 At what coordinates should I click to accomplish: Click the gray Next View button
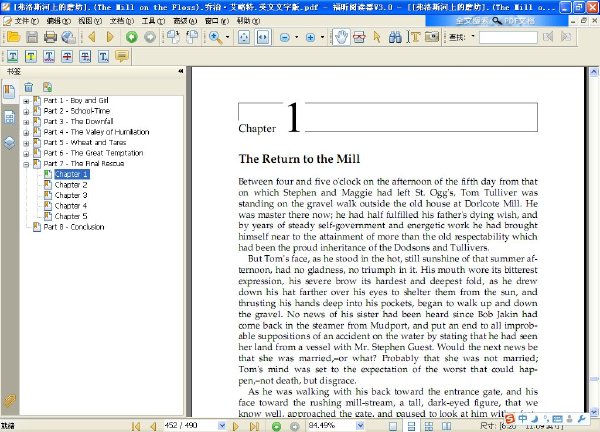[150, 37]
